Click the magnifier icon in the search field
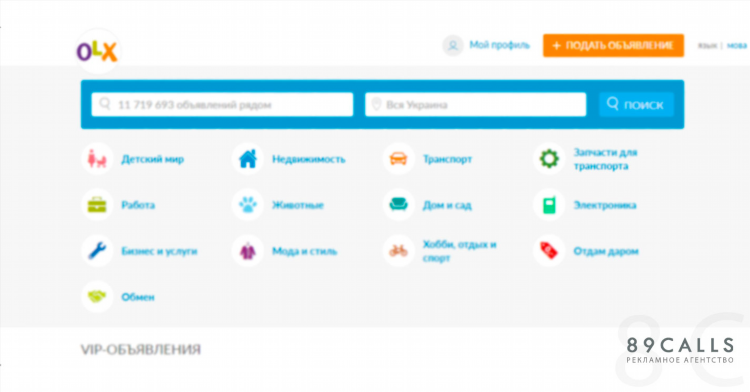The height and width of the screenshot is (392, 750). coord(105,104)
